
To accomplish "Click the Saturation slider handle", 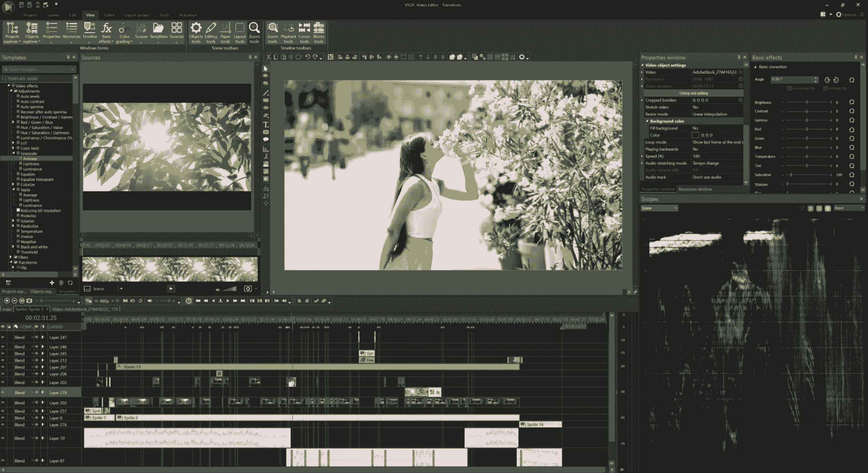I will tap(791, 175).
